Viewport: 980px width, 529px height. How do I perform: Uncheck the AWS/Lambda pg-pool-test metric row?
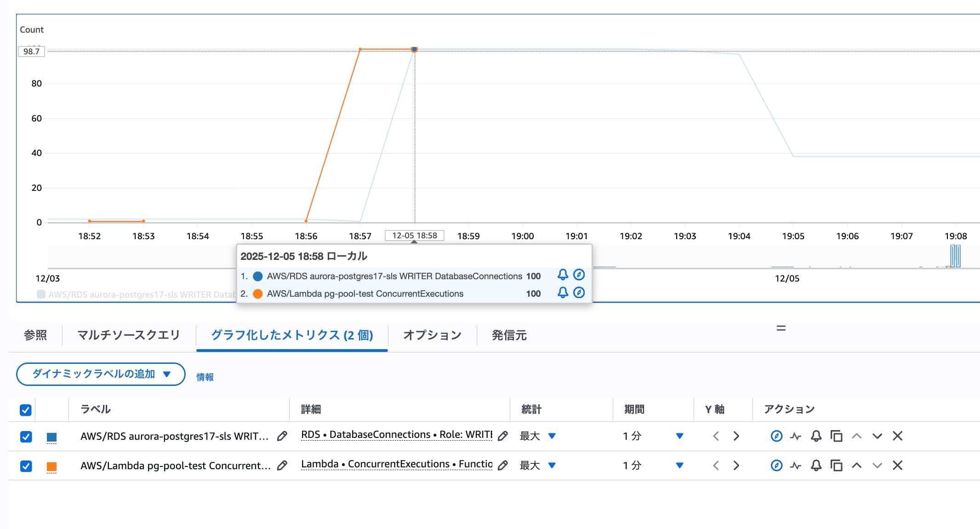[26, 465]
